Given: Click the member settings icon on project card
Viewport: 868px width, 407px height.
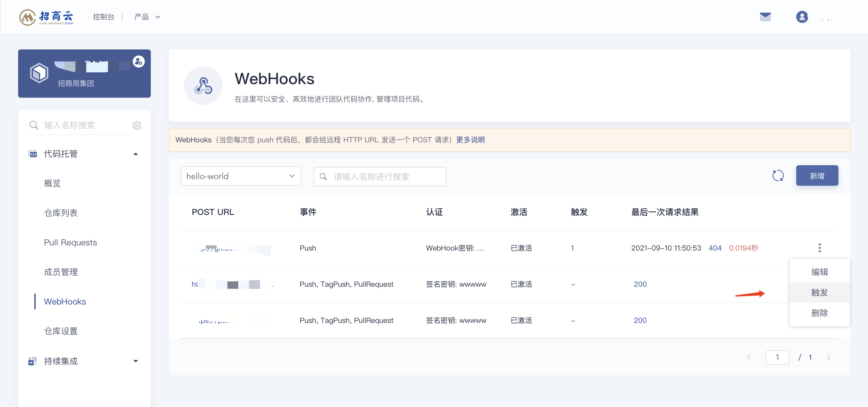Looking at the screenshot, I should 138,62.
